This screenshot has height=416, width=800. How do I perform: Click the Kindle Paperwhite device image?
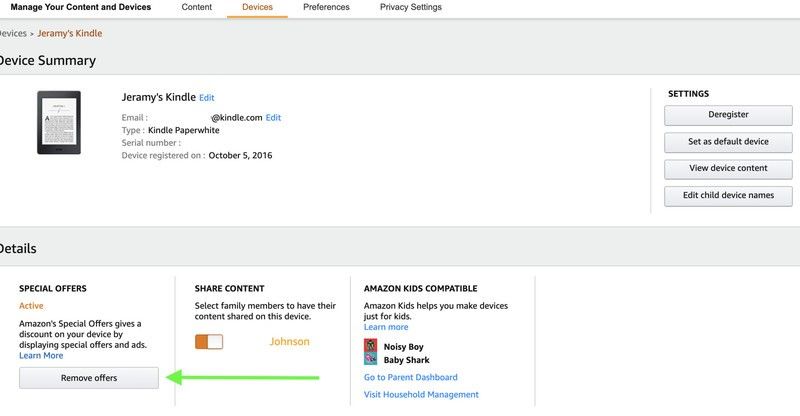59,123
